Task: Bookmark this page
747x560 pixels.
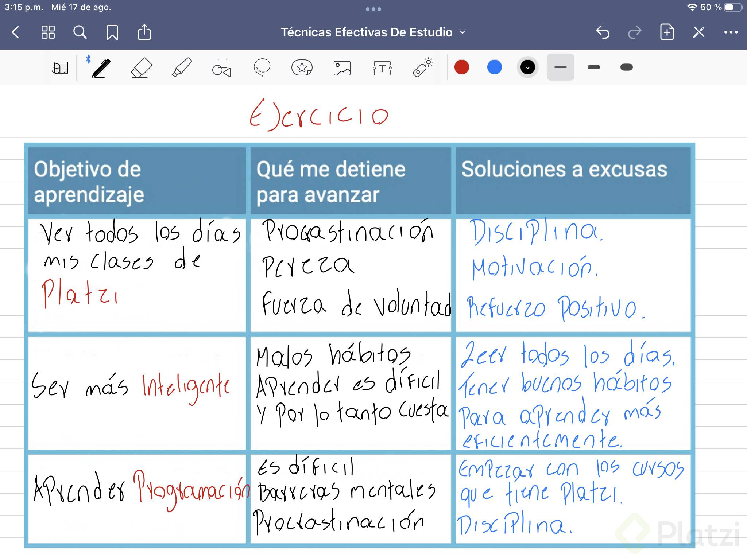Action: tap(112, 32)
